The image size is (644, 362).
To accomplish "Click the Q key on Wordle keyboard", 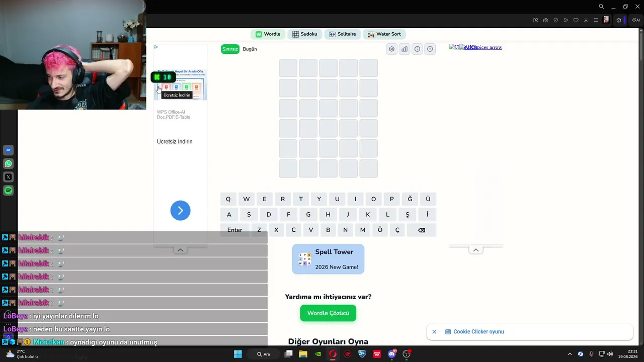I will (228, 199).
